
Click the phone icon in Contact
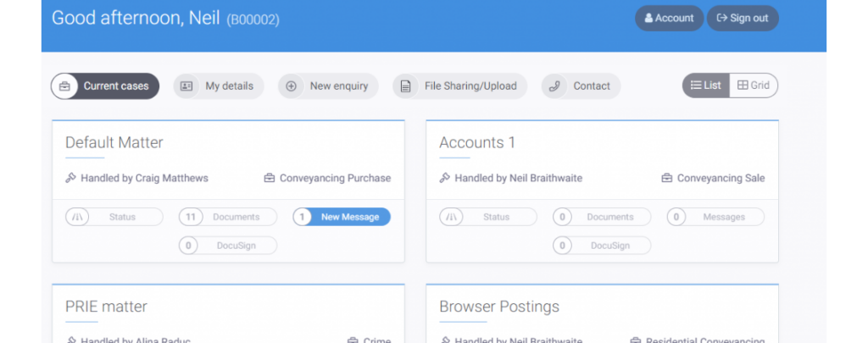click(x=554, y=86)
